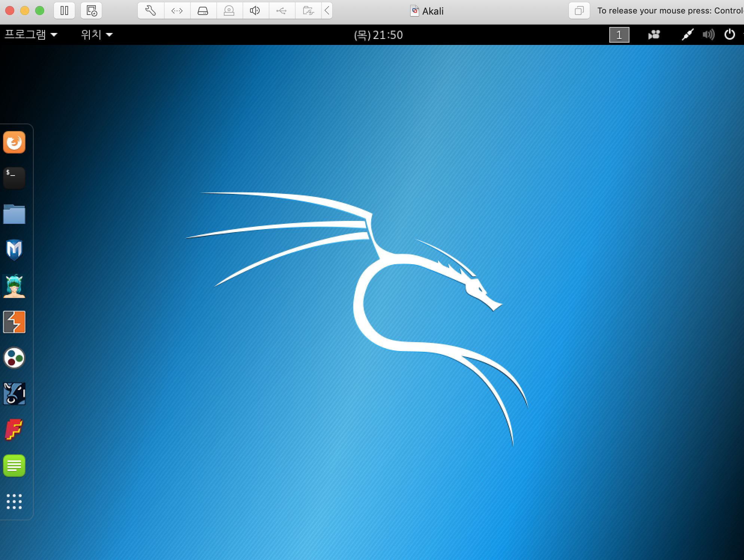Viewport: 744px width, 560px height.
Task: Open the green notes application icon
Action: [x=14, y=466]
